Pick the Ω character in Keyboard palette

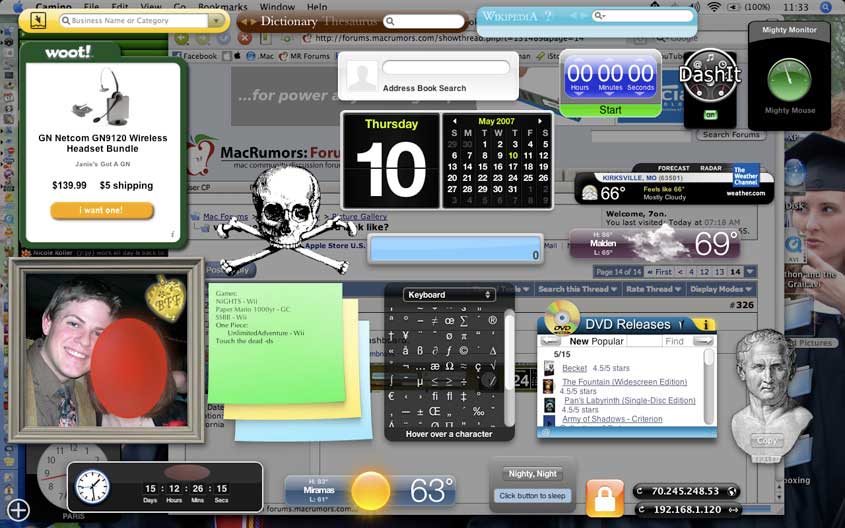449,366
